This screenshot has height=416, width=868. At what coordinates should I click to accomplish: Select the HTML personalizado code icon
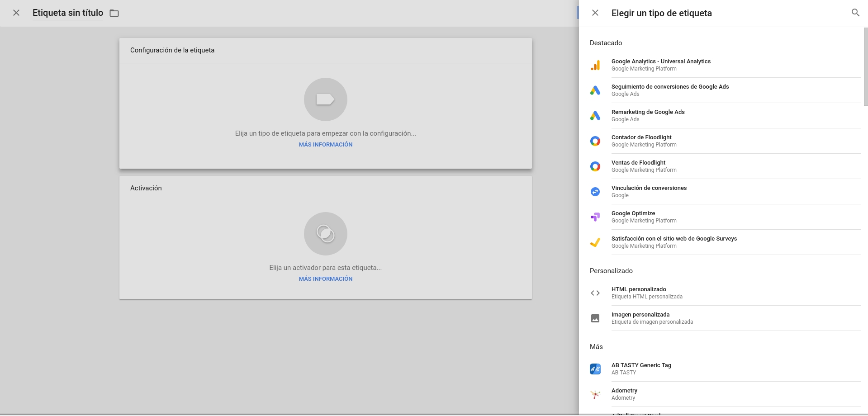595,293
